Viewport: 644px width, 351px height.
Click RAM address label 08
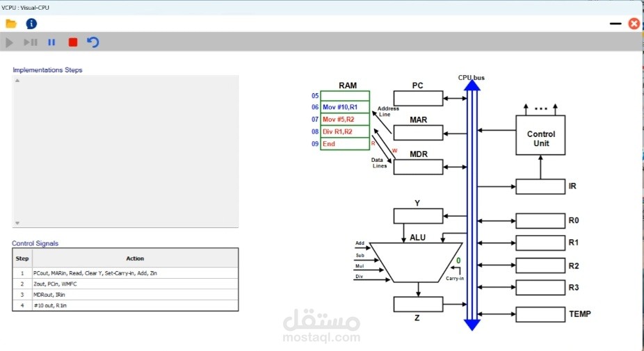(315, 132)
